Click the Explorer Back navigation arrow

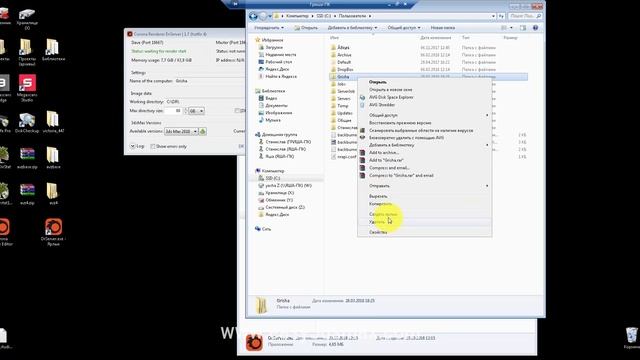pos(253,16)
